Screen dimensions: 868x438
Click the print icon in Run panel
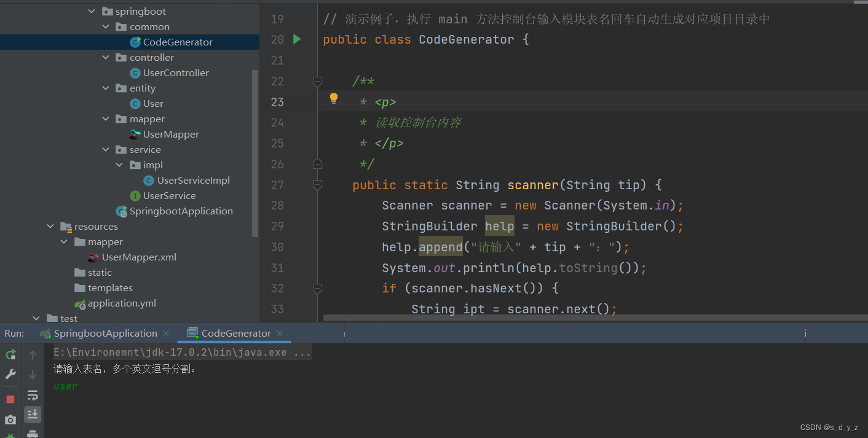click(x=33, y=434)
